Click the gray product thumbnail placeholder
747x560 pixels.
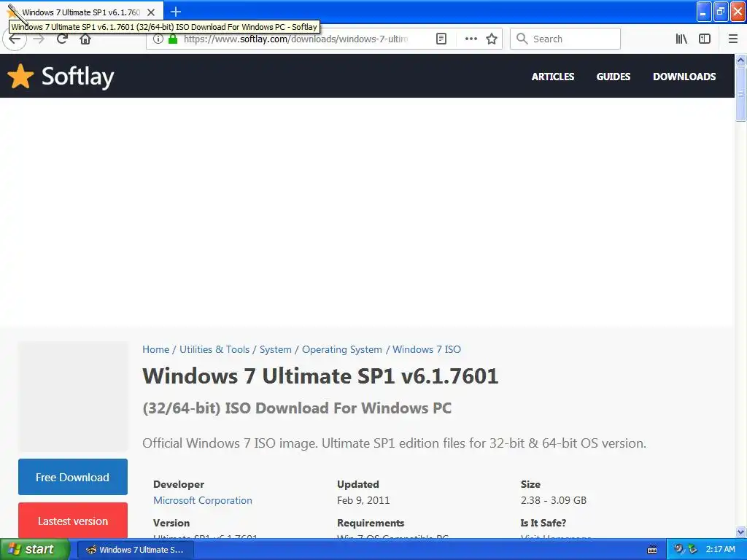click(x=73, y=396)
